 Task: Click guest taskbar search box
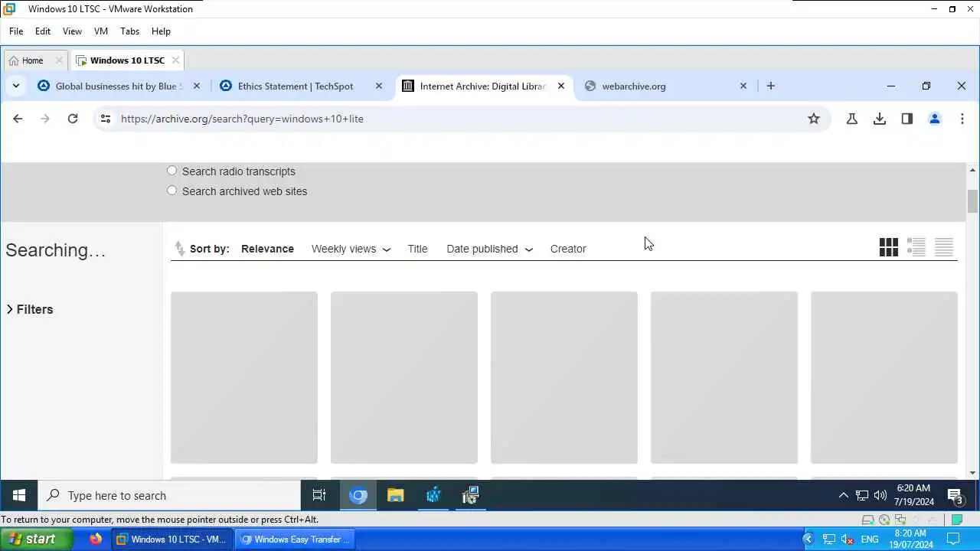click(169, 495)
